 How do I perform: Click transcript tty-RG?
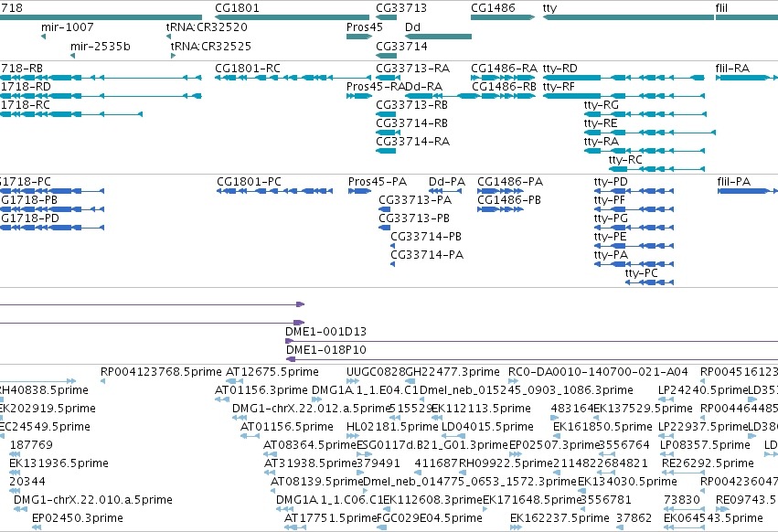click(x=645, y=114)
